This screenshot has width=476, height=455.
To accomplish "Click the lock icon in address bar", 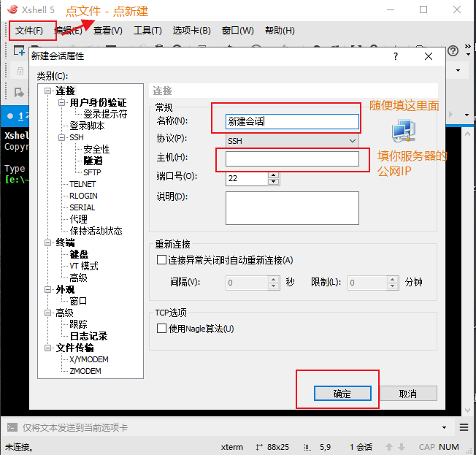I will point(20,71).
